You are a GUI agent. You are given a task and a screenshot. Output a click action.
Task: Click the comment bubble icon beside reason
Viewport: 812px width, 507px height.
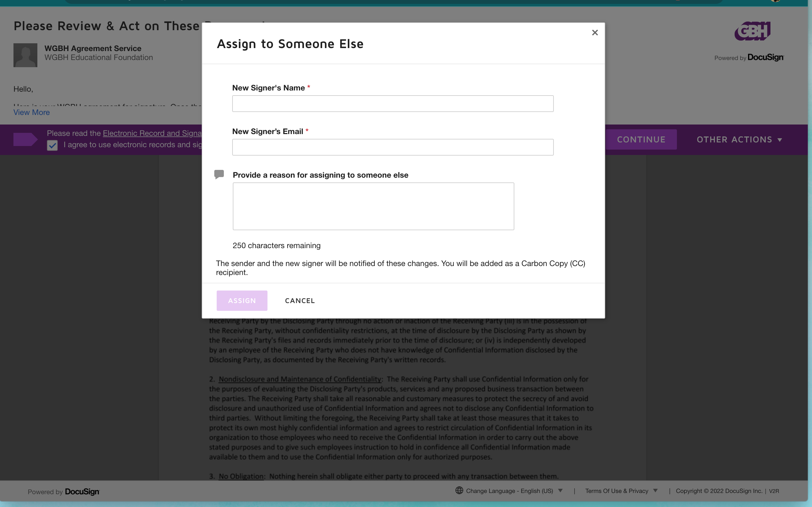(219, 174)
